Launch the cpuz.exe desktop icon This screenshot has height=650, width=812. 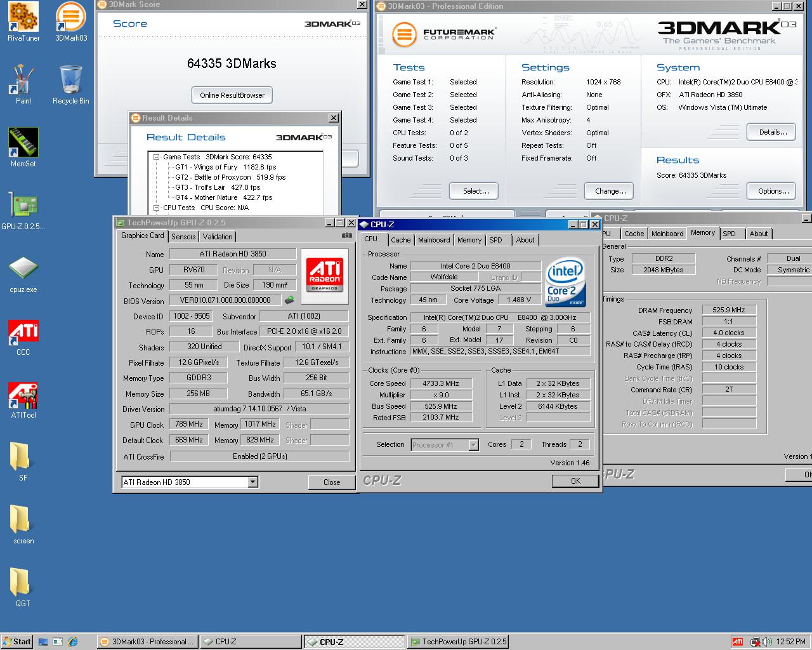(23, 274)
